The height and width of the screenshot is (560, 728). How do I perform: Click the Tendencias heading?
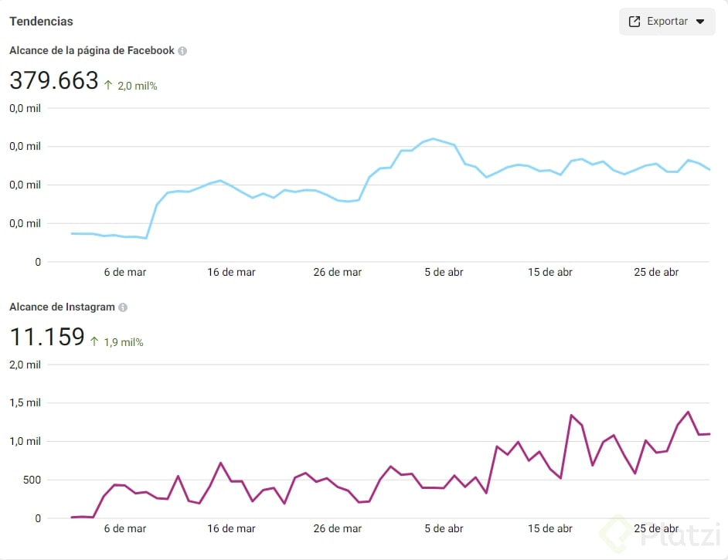click(x=41, y=22)
